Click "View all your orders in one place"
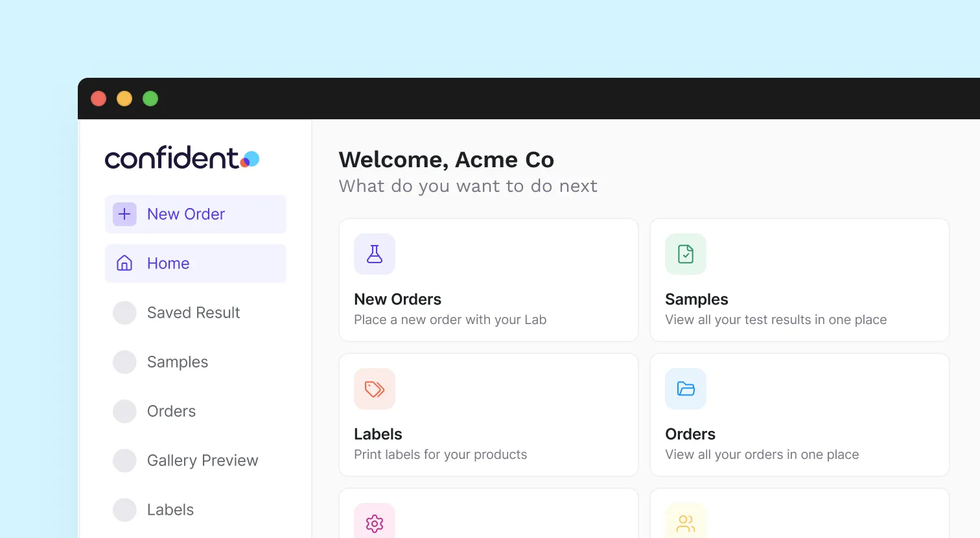Screen dimensions: 980x538 [x=762, y=454]
